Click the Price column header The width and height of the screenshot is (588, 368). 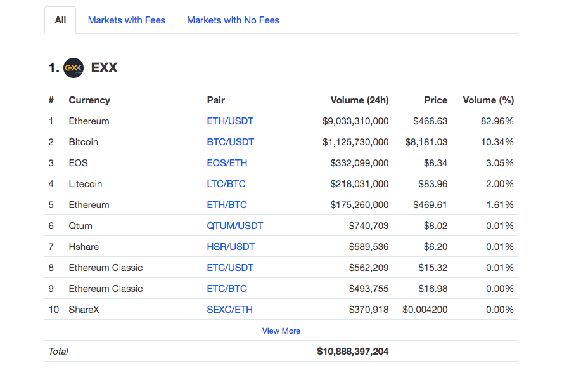click(x=436, y=100)
